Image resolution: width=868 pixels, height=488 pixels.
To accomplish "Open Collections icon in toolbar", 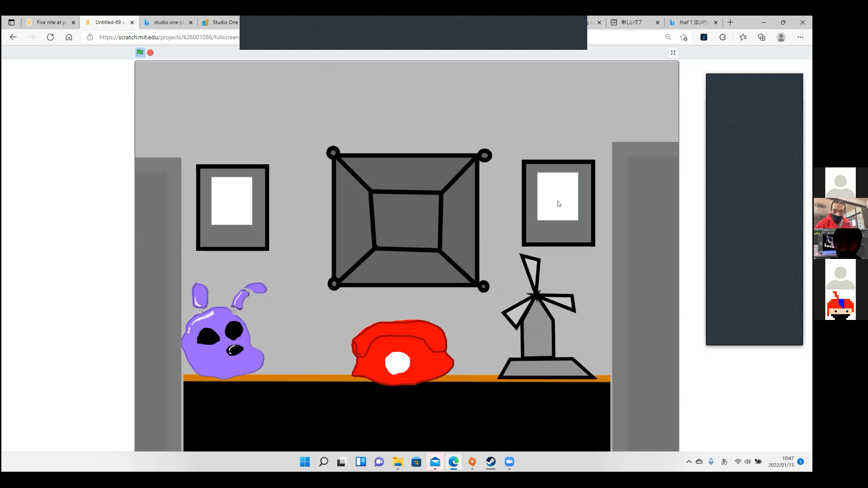I will 762,37.
